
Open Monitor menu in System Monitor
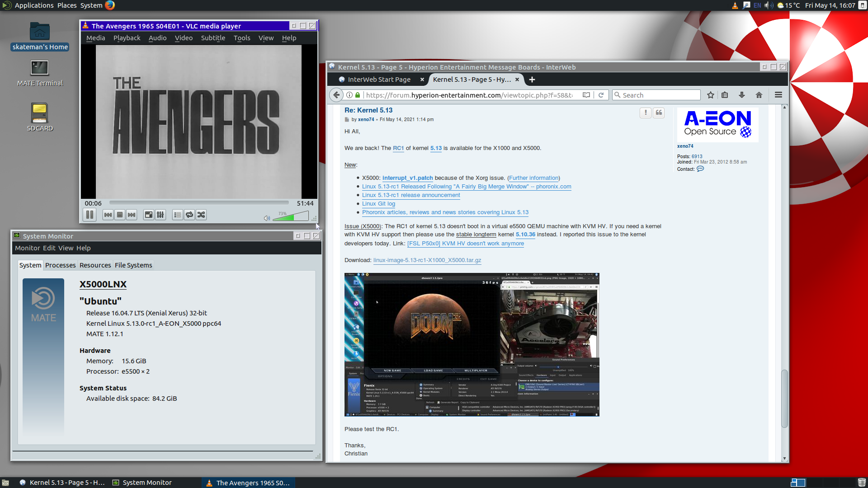(27, 248)
